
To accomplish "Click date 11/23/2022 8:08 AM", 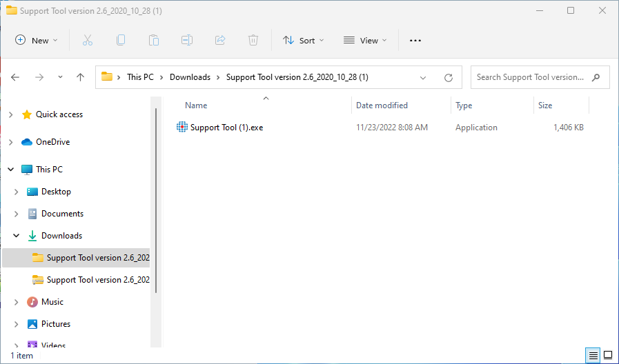I will click(391, 128).
